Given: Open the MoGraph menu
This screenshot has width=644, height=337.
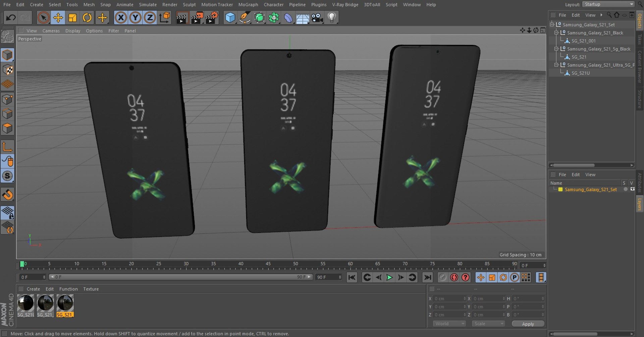Looking at the screenshot, I should tap(248, 5).
